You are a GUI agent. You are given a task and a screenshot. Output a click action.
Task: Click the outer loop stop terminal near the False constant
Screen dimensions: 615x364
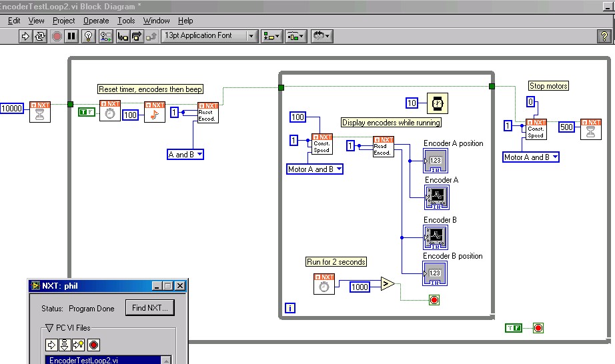(538, 329)
